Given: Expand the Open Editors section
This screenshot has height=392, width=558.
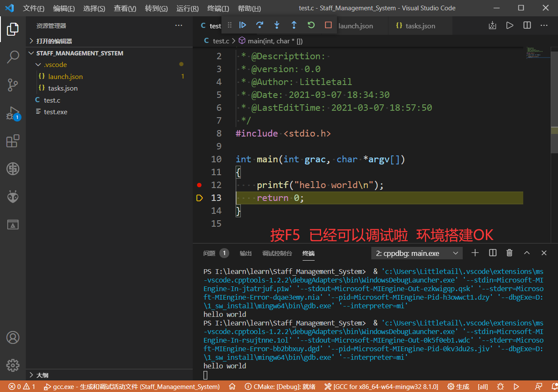Looking at the screenshot, I should (109, 41).
